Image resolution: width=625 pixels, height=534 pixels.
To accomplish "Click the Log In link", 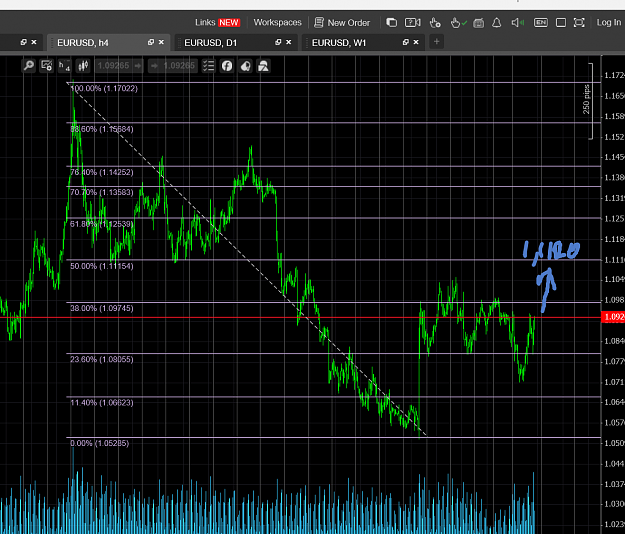I will (x=609, y=22).
